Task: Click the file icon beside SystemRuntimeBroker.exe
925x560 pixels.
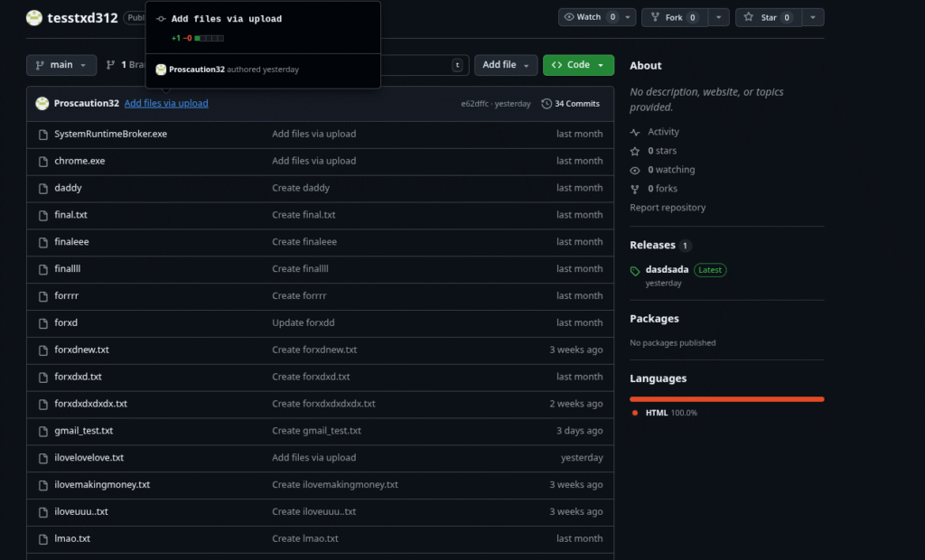Action: 42,134
